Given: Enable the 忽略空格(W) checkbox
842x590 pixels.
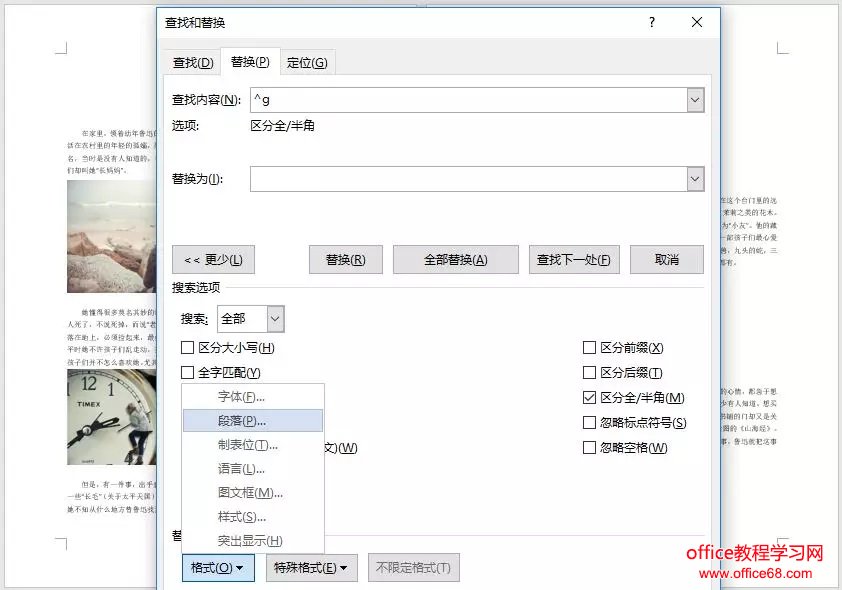Looking at the screenshot, I should coord(589,448).
